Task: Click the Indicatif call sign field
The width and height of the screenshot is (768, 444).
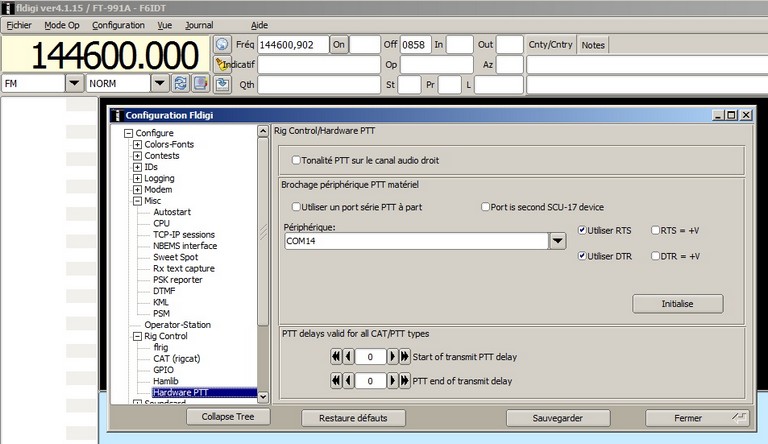Action: pyautogui.click(x=319, y=64)
